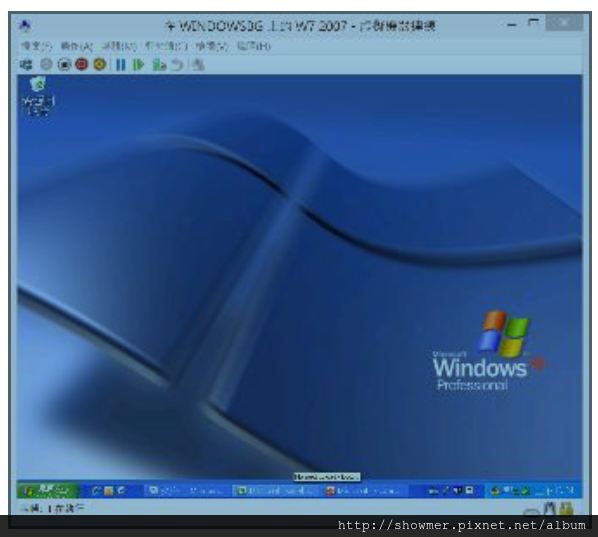Switch to the active middle taskbar button
This screenshot has height=537, width=598.
(275, 491)
